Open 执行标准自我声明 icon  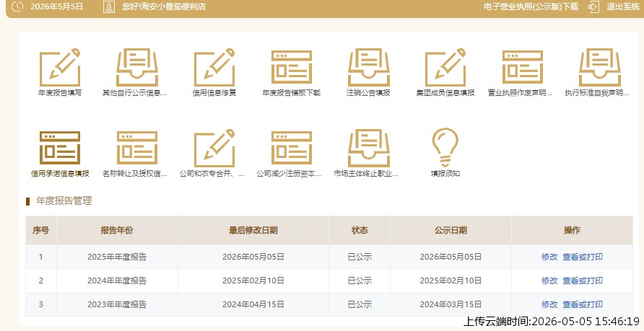[x=600, y=67]
